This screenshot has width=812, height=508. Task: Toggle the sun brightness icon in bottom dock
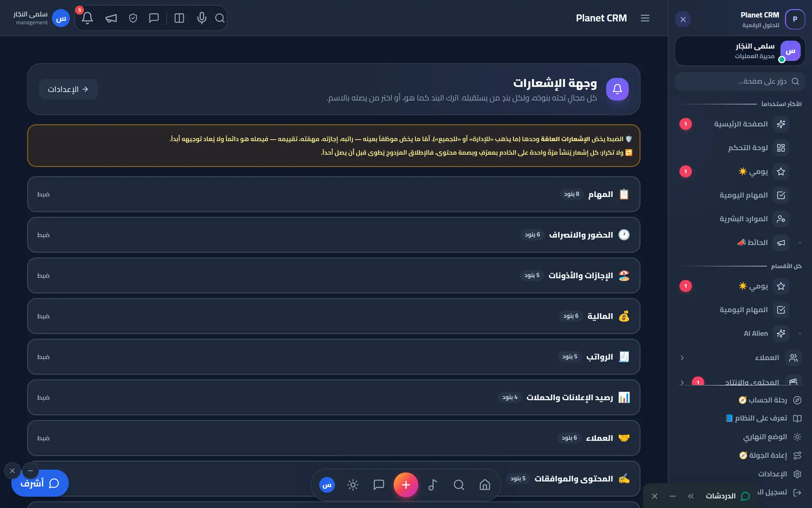point(353,485)
